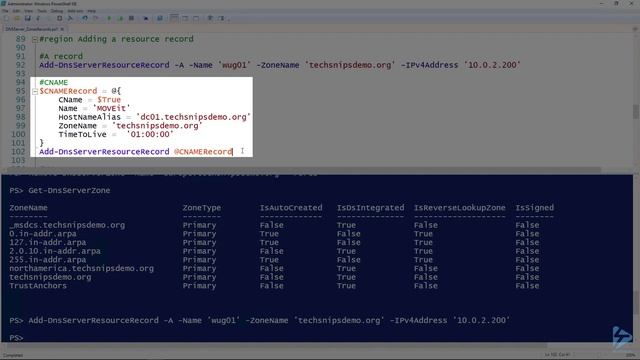
Task: Show the script pane maximized
Action: coord(196,18)
